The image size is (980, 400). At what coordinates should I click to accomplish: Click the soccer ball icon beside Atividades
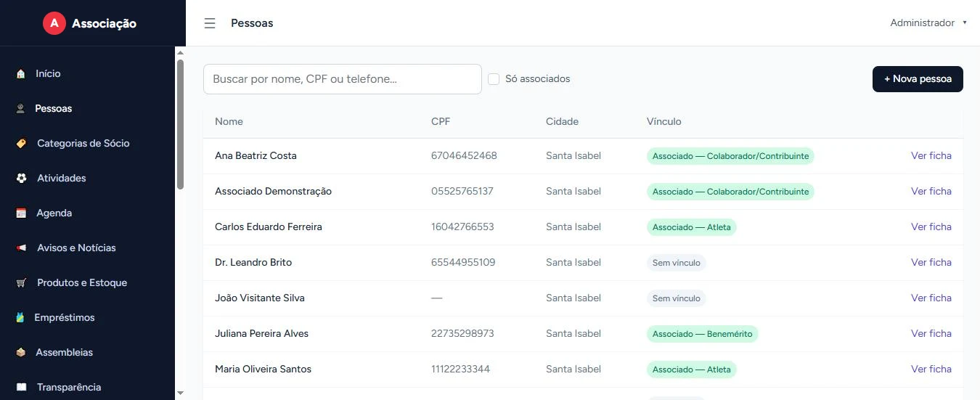click(x=21, y=178)
